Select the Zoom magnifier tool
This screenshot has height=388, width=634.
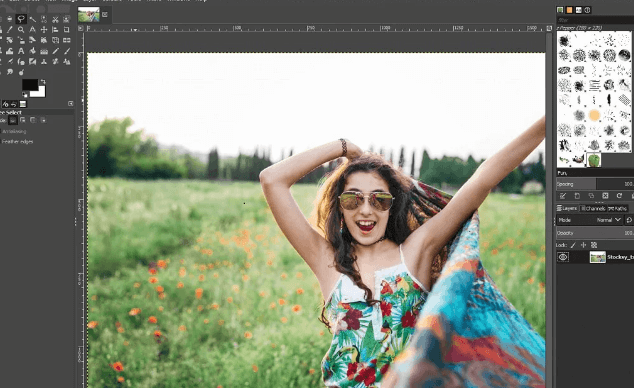21,30
